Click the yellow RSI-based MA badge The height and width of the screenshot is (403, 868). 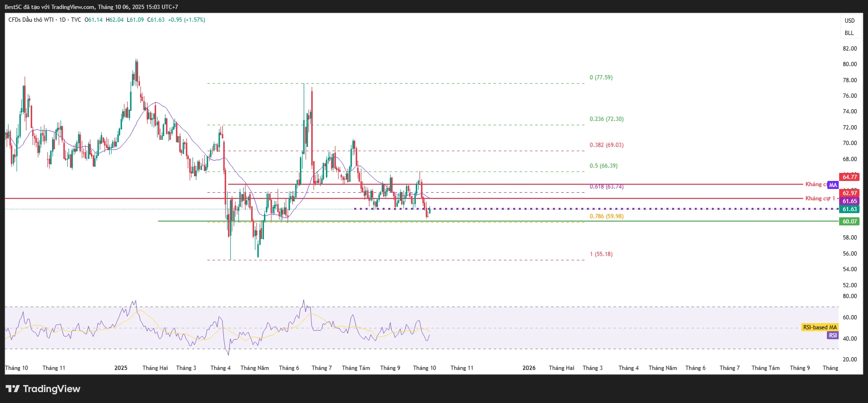pos(820,327)
